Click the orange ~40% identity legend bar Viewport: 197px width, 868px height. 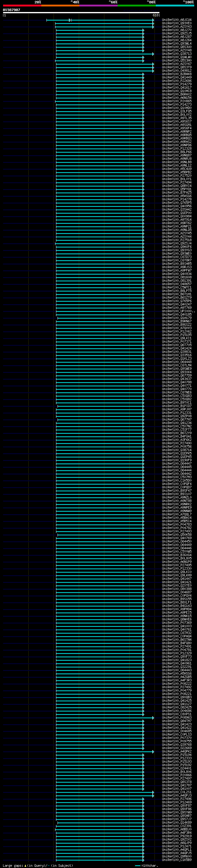click(60, 6)
